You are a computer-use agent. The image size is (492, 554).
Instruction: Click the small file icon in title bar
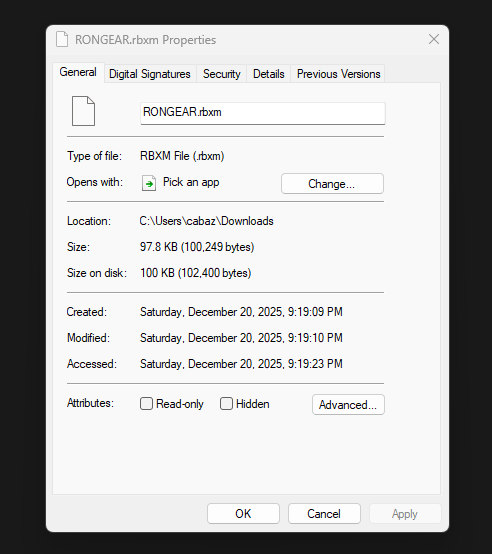pos(62,39)
